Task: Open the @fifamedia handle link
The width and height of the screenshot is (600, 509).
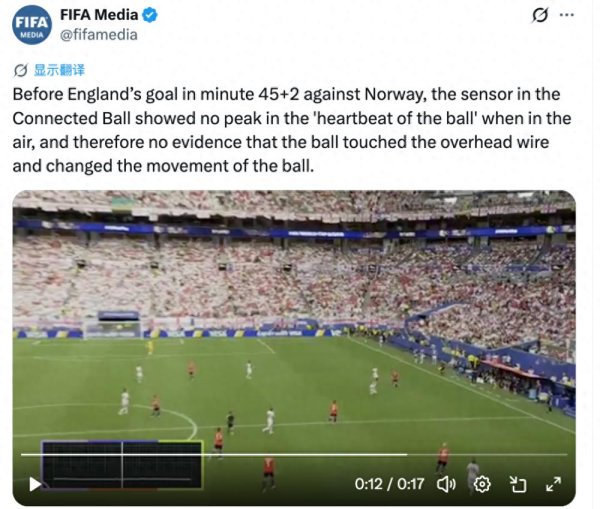Action: 99,35
